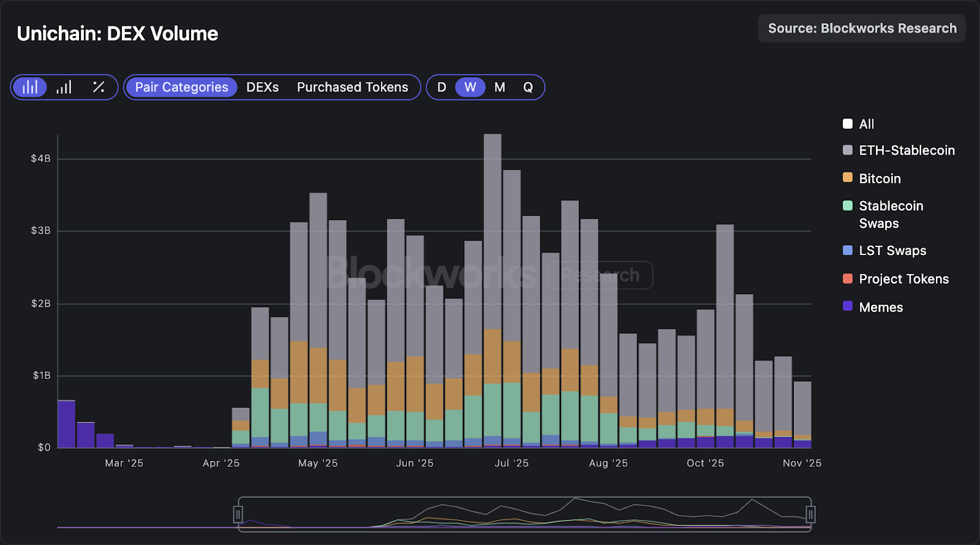This screenshot has height=545, width=980.
Task: Click the Memes purple legend swatch
Action: (848, 307)
